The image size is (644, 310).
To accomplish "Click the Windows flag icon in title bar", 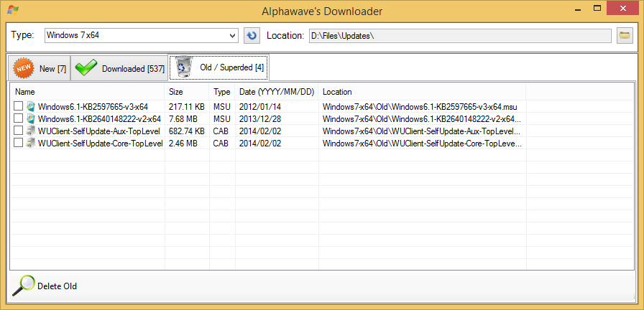I will 12,9.
